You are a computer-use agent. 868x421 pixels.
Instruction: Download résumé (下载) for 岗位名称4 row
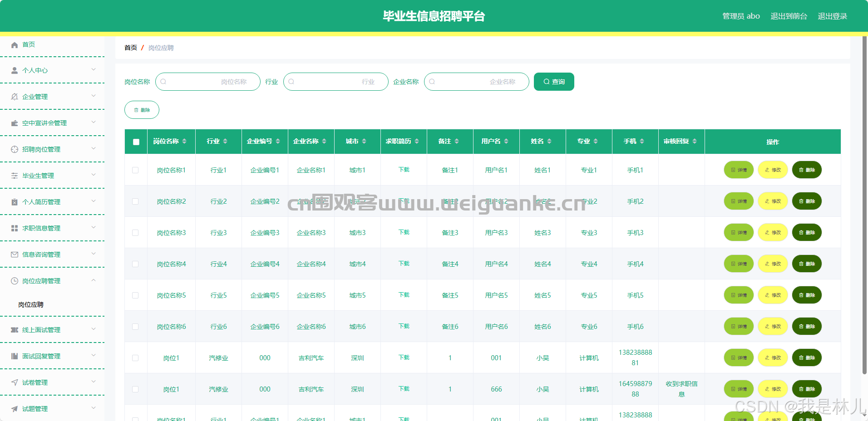404,264
